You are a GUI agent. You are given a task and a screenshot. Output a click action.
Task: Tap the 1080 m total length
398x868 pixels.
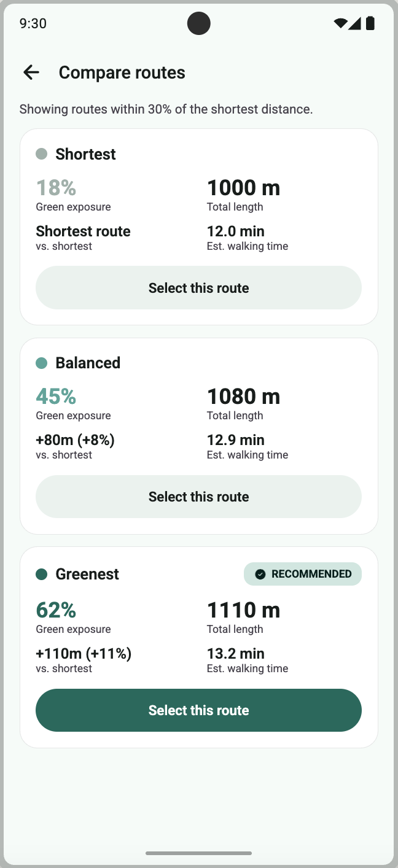(243, 397)
